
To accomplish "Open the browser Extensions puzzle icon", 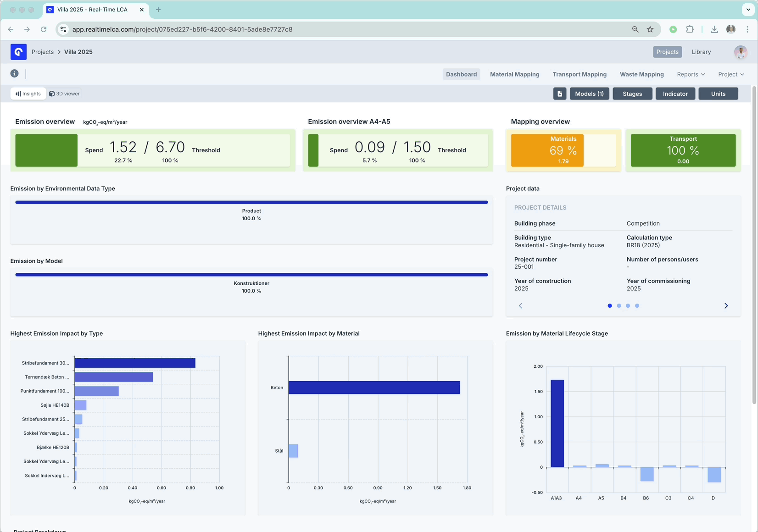I will tap(690, 29).
